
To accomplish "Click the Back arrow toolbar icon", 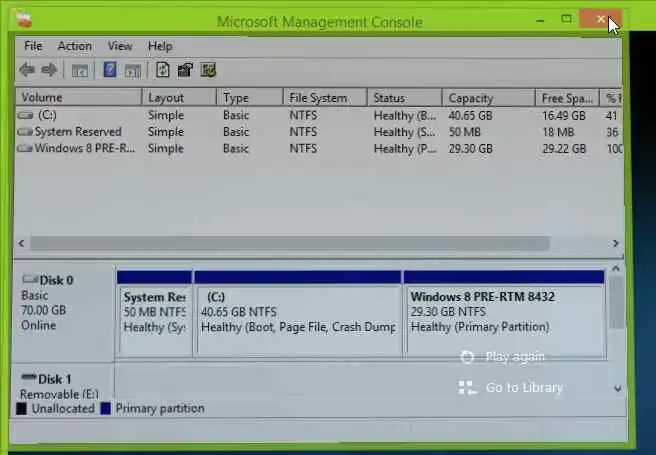I will [x=27, y=70].
